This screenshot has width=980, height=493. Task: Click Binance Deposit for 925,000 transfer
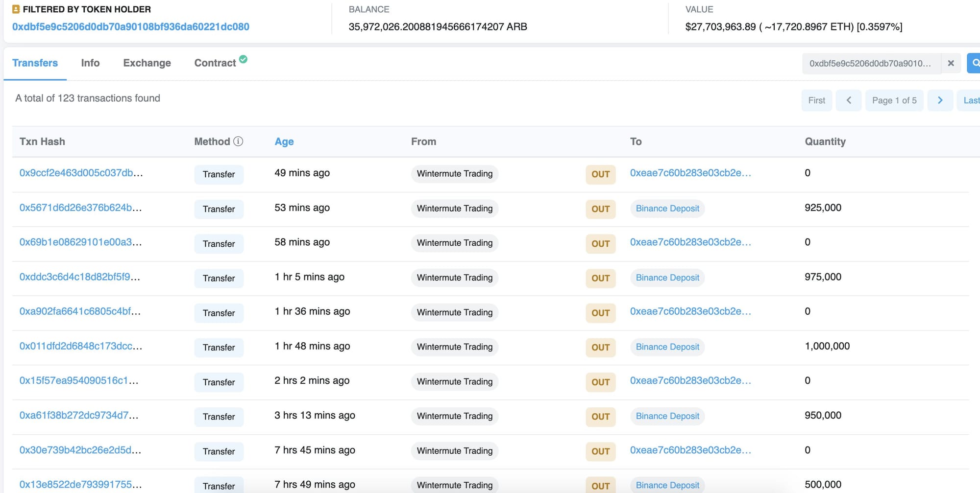click(667, 209)
